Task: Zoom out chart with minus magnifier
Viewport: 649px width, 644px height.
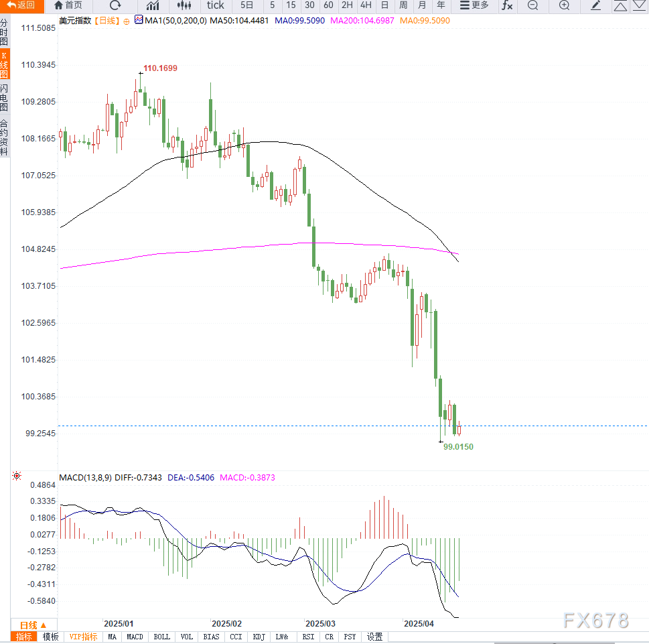Action: pos(532,5)
